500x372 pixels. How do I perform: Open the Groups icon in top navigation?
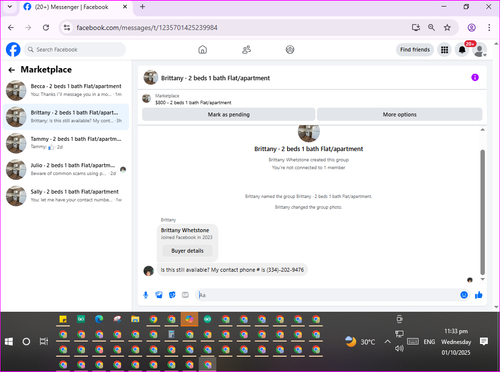(290, 50)
